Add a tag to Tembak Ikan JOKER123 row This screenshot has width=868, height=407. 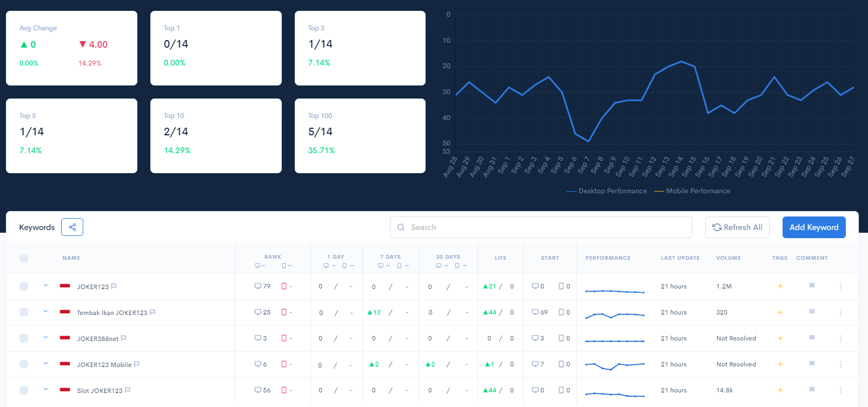pos(780,312)
